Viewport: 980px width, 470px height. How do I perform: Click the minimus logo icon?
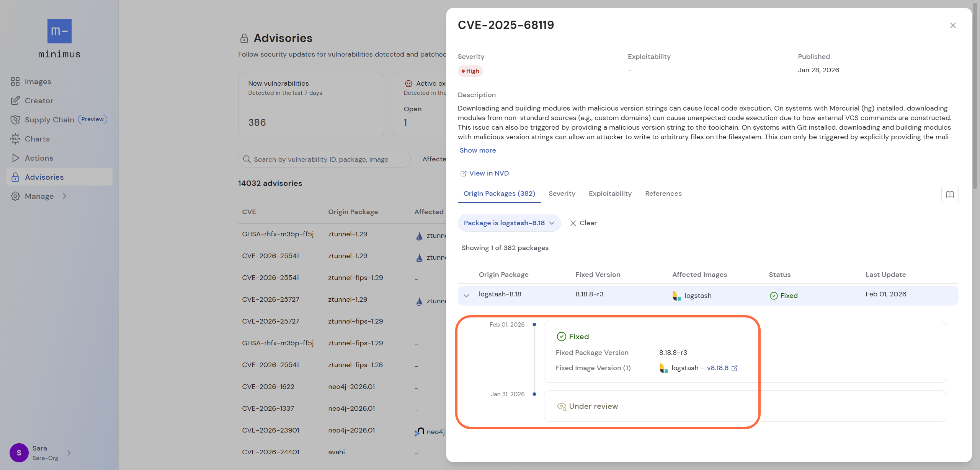(x=59, y=31)
